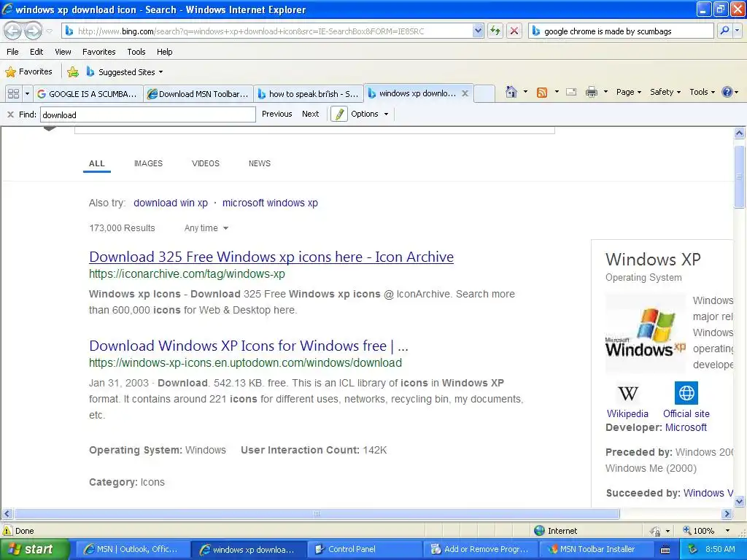
Task: Open Help question mark icon
Action: pyautogui.click(x=727, y=92)
